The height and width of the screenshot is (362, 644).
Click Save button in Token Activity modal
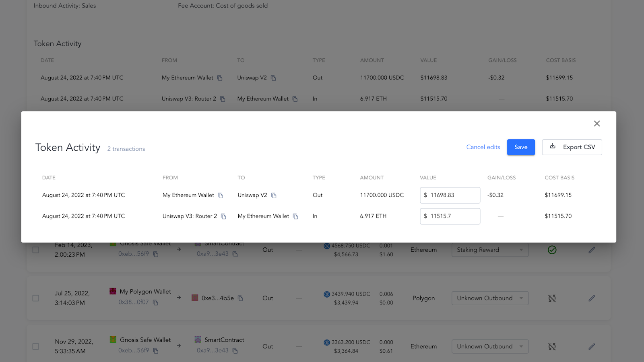click(520, 147)
